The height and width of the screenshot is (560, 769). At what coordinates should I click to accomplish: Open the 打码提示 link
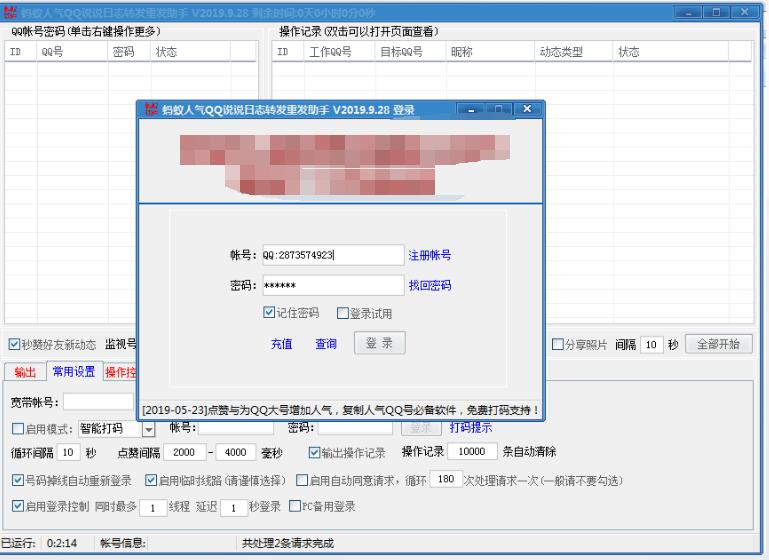pos(471,428)
